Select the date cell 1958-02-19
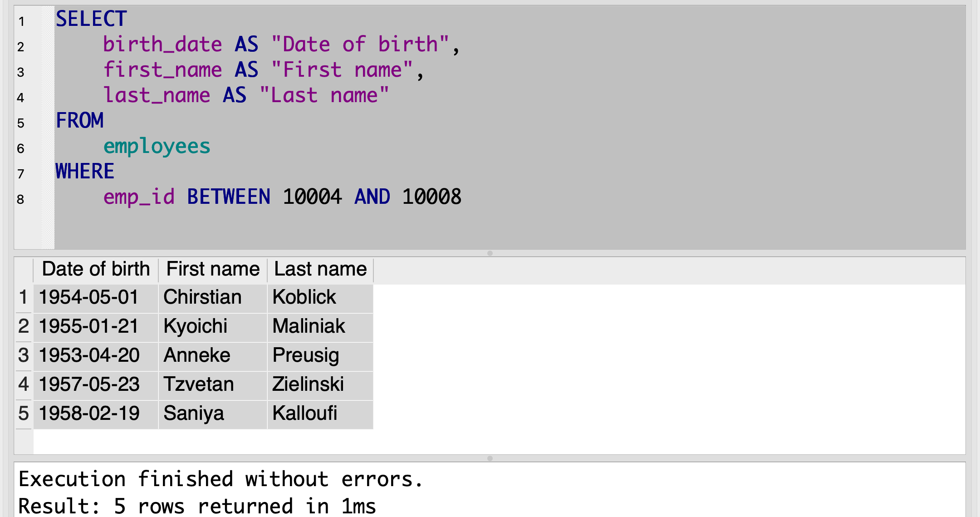The height and width of the screenshot is (517, 980). coord(89,414)
